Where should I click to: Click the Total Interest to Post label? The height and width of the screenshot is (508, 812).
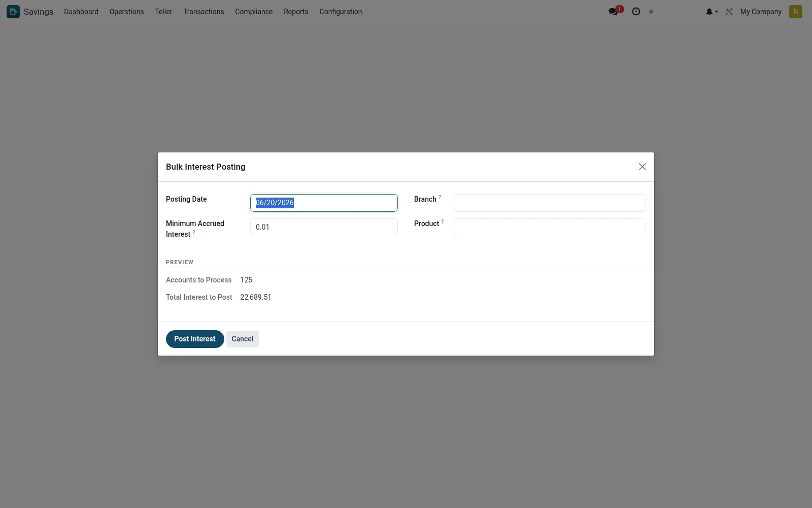(199, 297)
